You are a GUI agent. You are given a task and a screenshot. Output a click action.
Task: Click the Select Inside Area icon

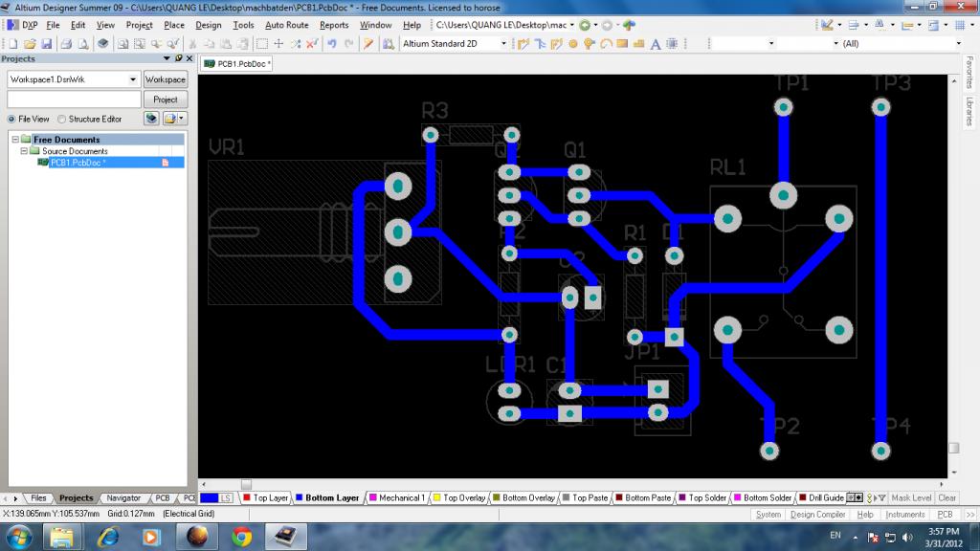click(262, 44)
